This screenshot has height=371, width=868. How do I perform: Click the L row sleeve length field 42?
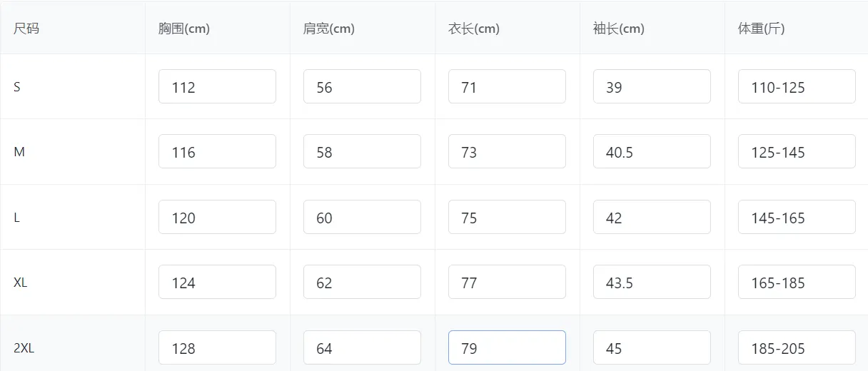pos(652,217)
